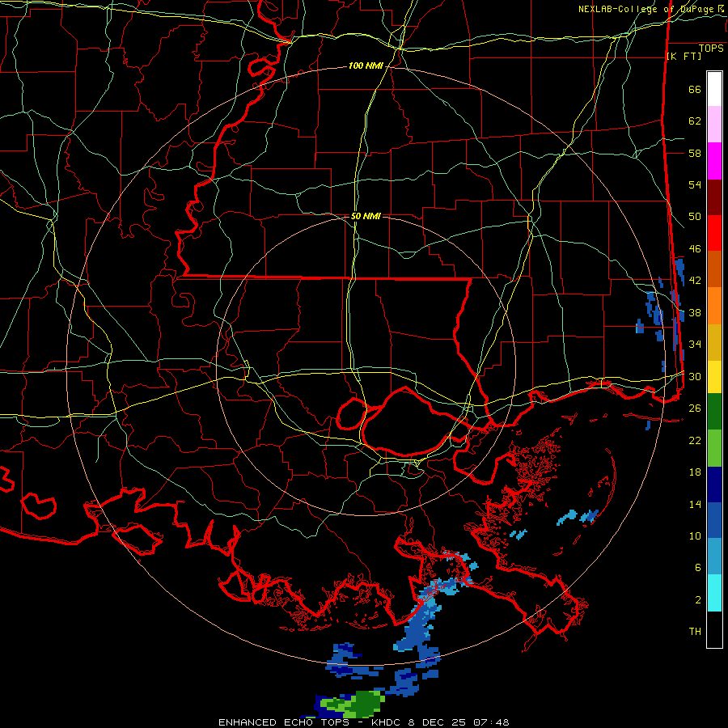This screenshot has width=728, height=728.
Task: Click the '50' legend value
Action: tap(695, 217)
